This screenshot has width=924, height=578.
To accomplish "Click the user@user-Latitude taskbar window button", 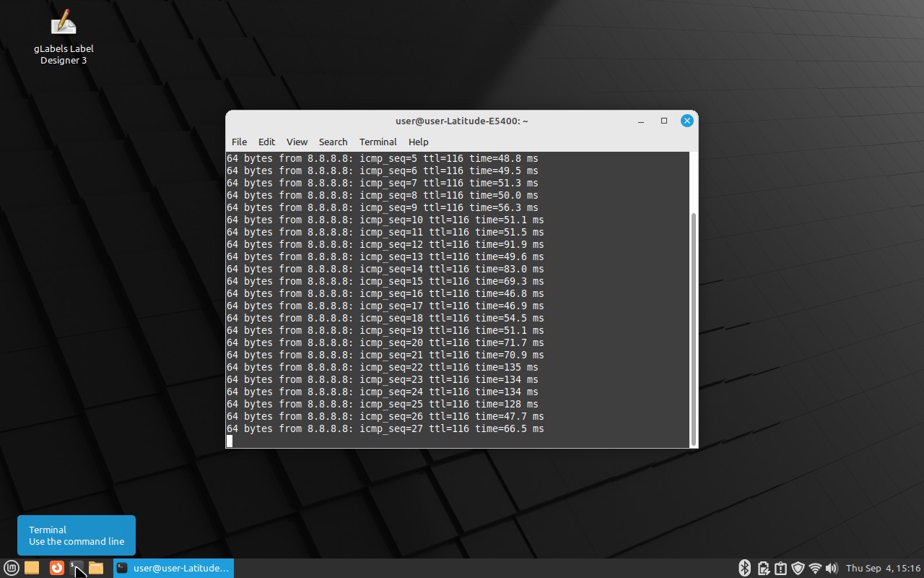I will click(173, 568).
